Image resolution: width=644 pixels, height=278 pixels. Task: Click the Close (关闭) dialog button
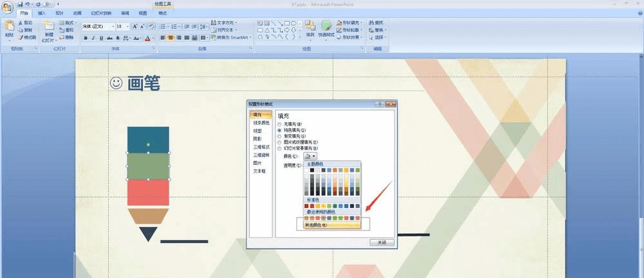click(x=382, y=243)
